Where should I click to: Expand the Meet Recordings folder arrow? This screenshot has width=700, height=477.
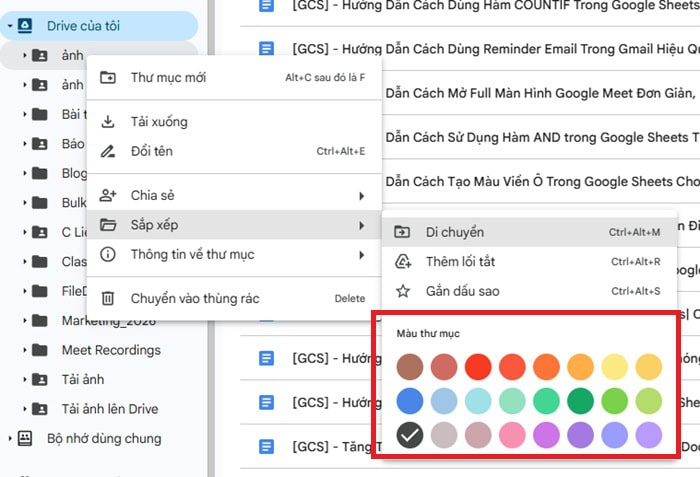pyautogui.click(x=23, y=351)
